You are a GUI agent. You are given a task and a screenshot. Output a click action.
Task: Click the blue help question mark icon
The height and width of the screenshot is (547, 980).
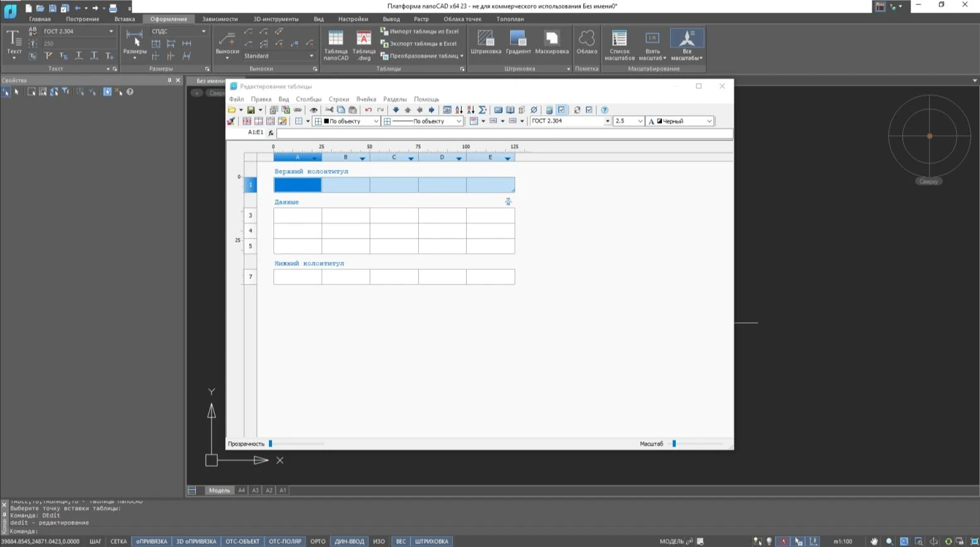pos(605,110)
